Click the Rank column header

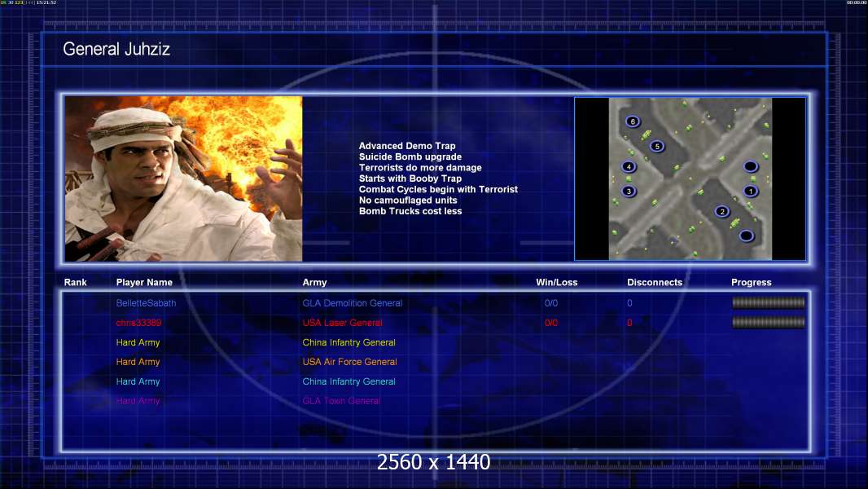(75, 283)
